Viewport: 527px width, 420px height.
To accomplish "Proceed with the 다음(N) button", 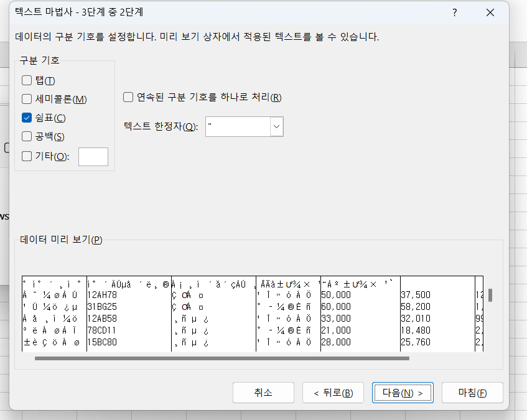I will [x=402, y=393].
